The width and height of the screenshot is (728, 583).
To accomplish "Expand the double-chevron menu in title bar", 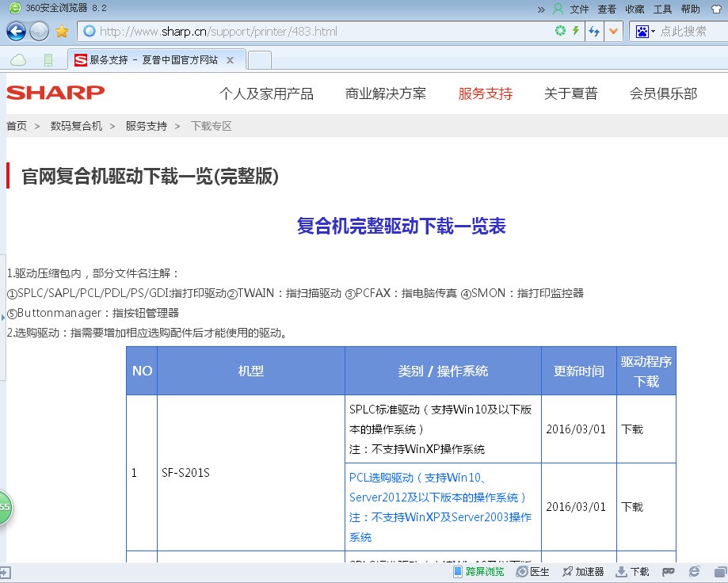I will click(541, 10).
